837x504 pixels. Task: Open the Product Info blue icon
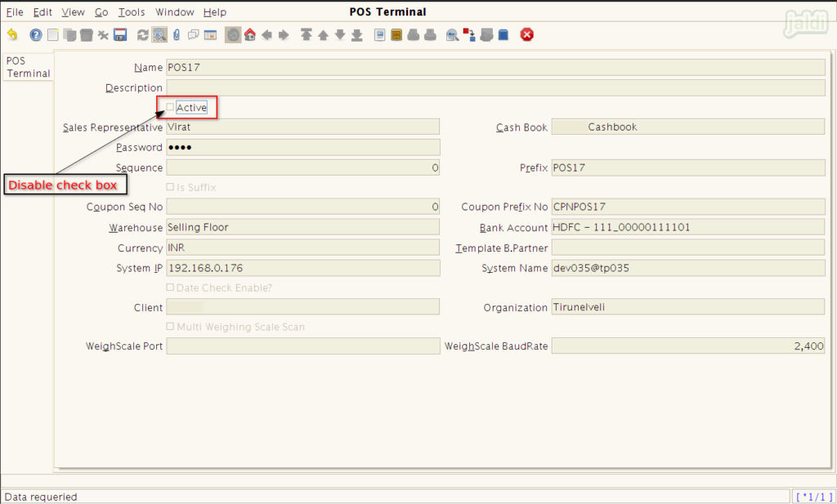[504, 35]
